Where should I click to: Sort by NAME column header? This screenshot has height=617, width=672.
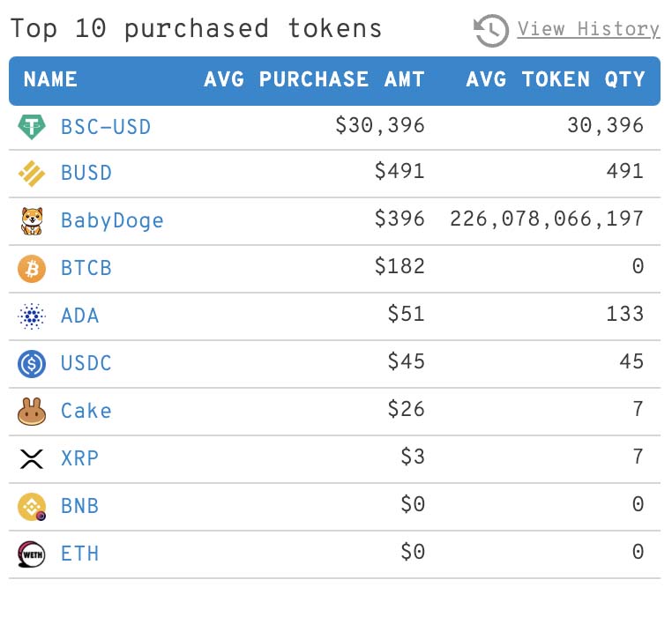point(50,79)
